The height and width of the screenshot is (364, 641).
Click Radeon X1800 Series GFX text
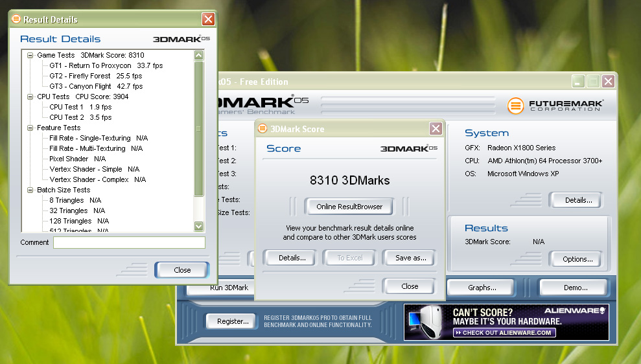pyautogui.click(x=521, y=148)
